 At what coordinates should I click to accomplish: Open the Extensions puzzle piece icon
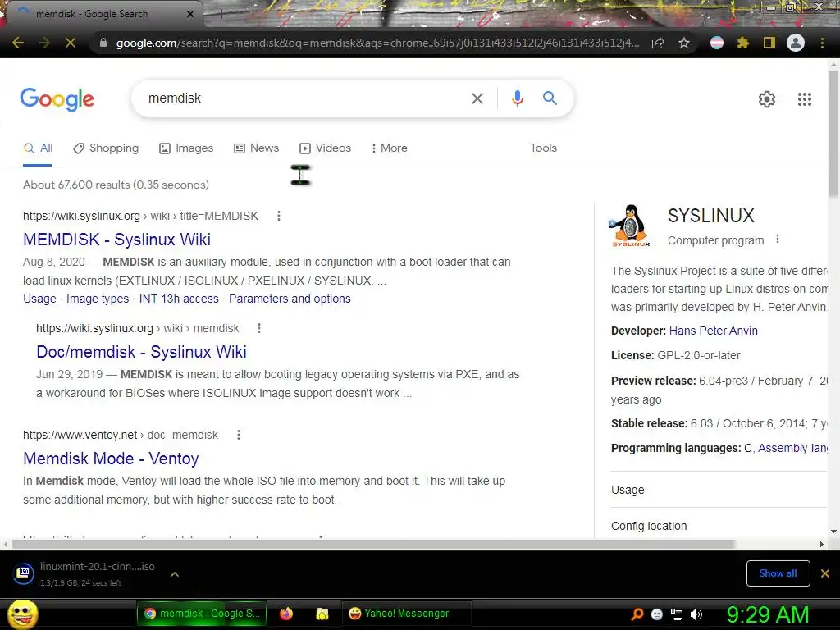pos(743,43)
